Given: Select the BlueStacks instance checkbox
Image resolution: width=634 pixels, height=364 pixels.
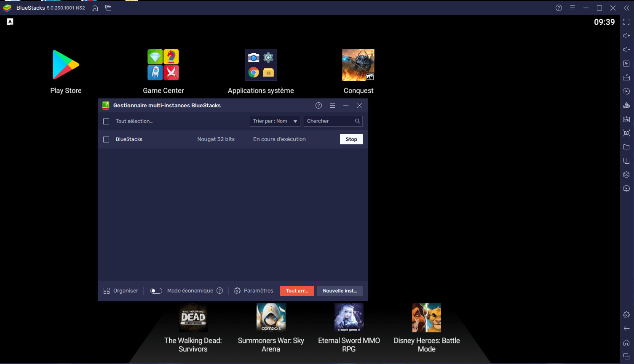Looking at the screenshot, I should [106, 139].
